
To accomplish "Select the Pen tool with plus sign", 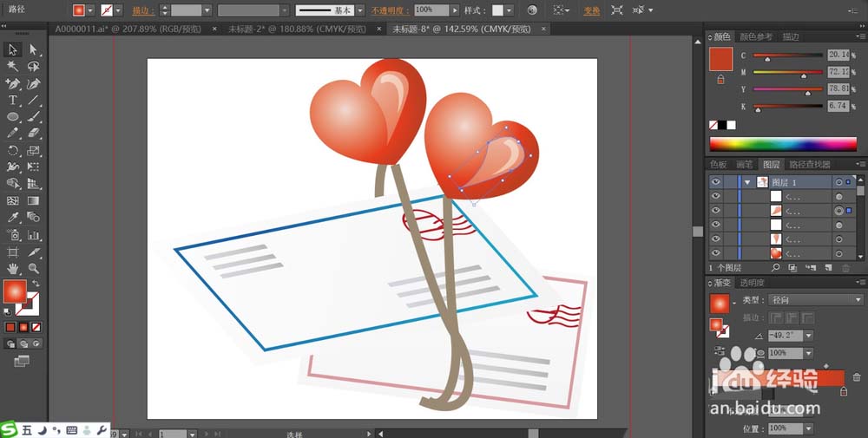I will point(12,83).
